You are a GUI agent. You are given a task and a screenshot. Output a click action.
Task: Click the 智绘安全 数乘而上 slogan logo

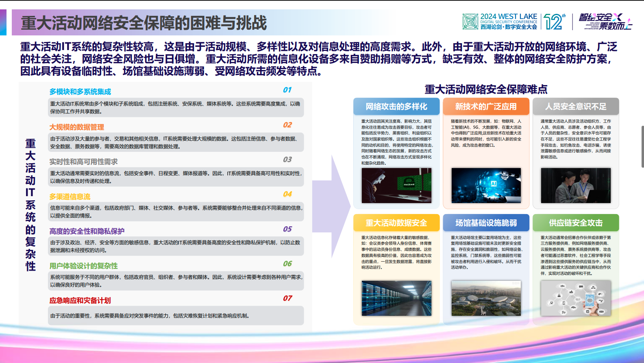[x=605, y=22]
